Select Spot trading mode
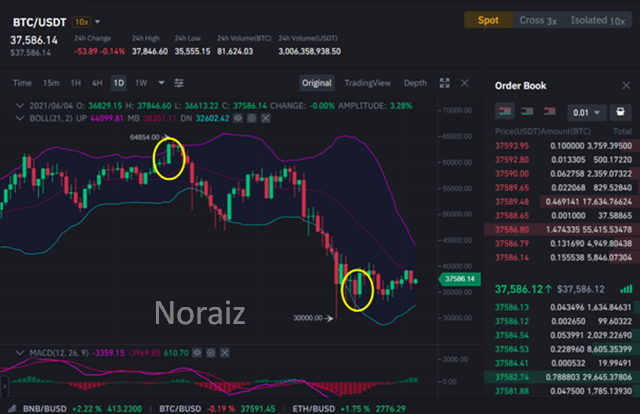This screenshot has width=640, height=414. [x=488, y=20]
